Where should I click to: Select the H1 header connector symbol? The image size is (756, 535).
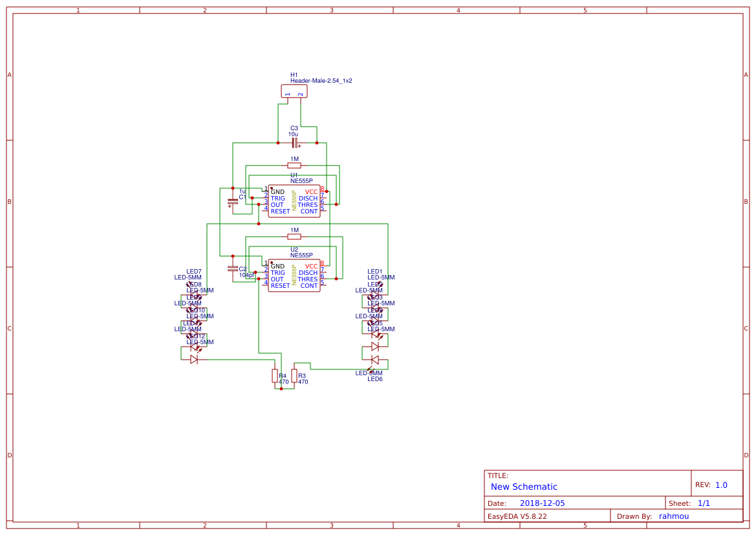(294, 91)
